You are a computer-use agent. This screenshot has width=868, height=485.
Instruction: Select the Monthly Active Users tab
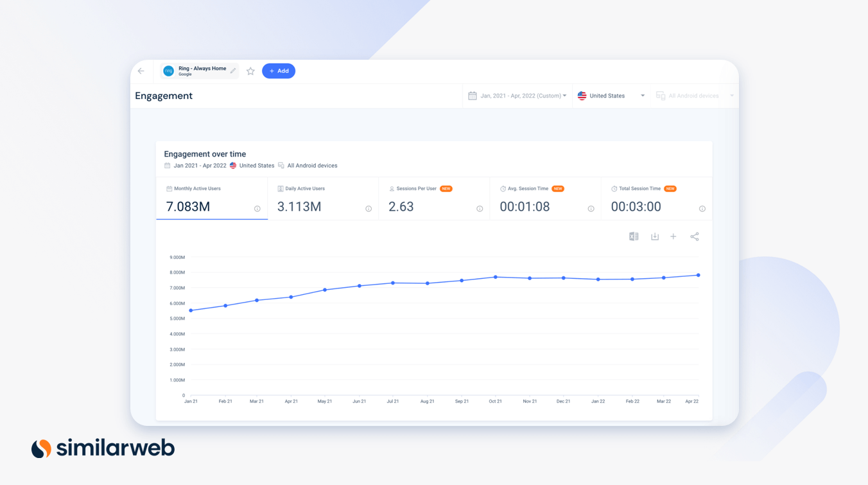[x=212, y=198]
